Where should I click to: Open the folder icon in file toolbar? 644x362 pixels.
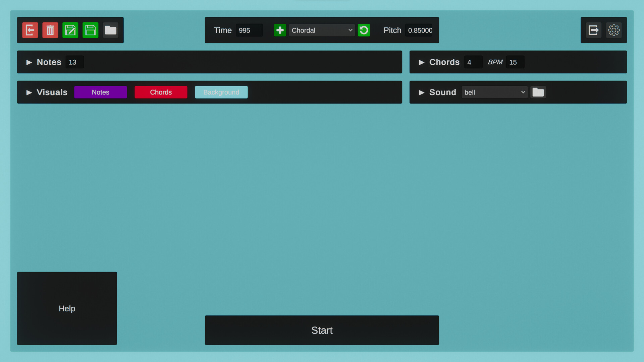[x=110, y=30]
